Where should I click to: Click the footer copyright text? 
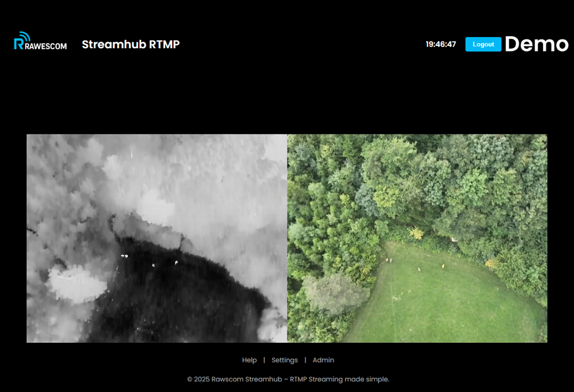point(288,379)
